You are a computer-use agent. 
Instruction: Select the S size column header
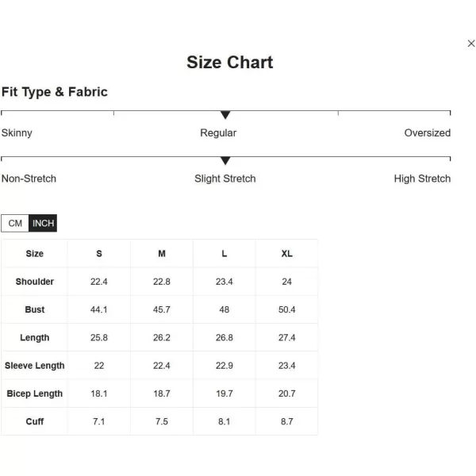99,254
